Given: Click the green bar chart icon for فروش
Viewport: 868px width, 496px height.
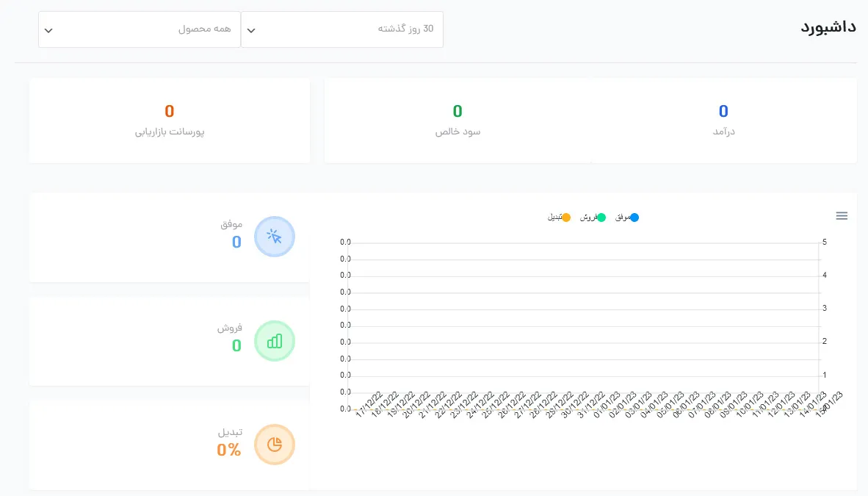Looking at the screenshot, I should pos(275,341).
